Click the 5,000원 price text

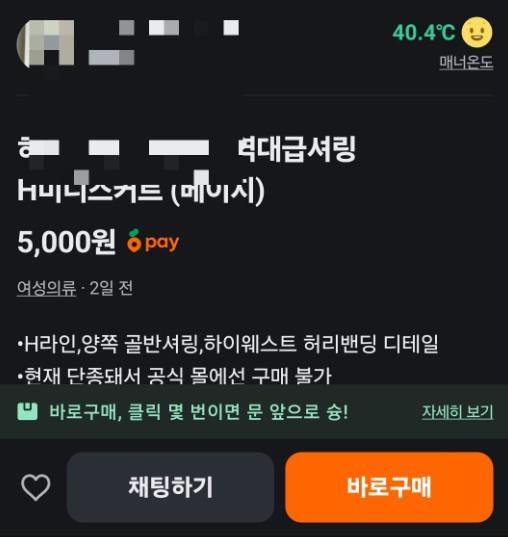click(66, 242)
